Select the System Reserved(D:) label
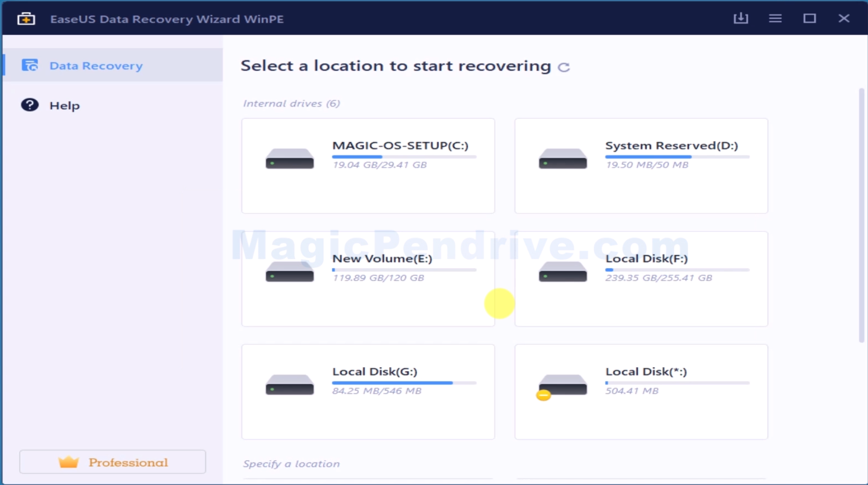Screen dimensions: 868x485 [x=672, y=146]
